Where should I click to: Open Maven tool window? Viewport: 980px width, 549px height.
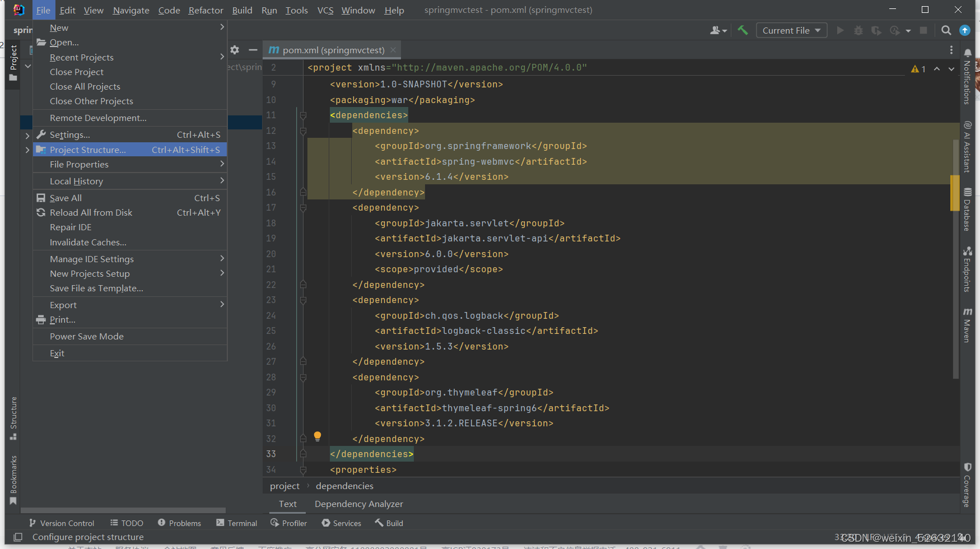click(967, 325)
